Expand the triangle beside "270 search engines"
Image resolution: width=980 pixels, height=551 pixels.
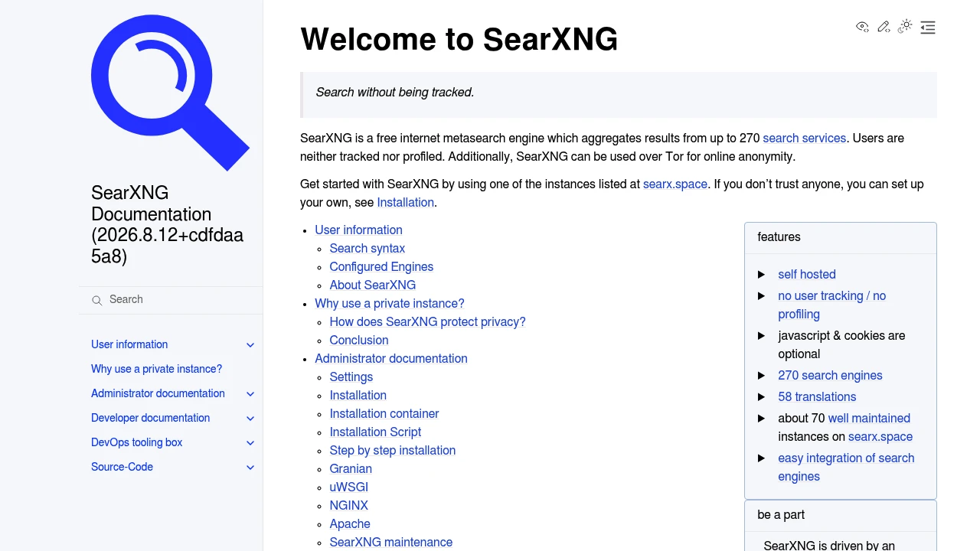762,375
